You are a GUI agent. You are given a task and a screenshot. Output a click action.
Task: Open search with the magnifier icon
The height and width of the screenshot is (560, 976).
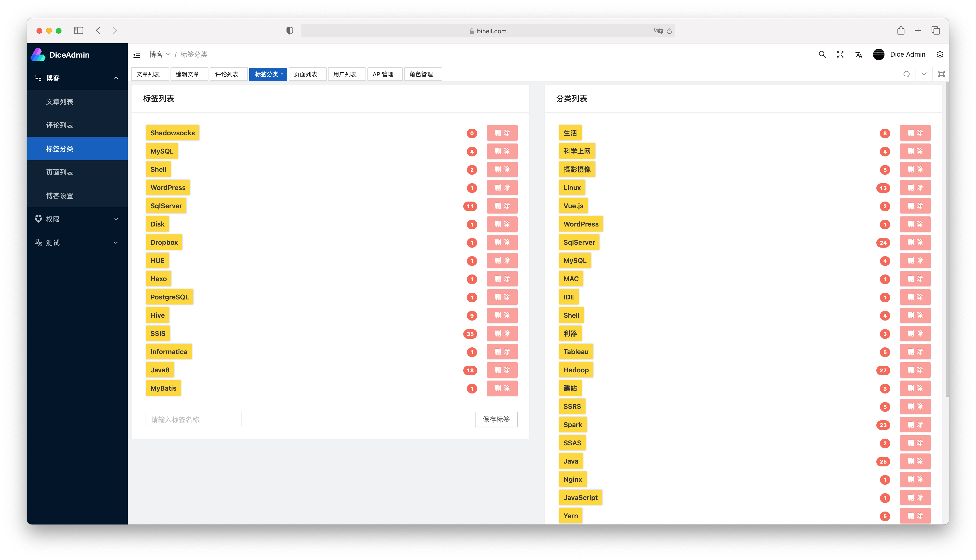(x=822, y=55)
